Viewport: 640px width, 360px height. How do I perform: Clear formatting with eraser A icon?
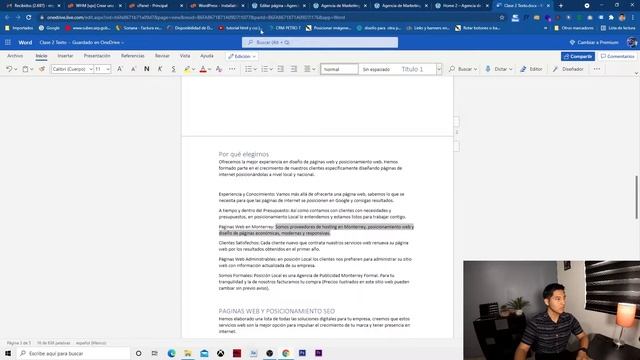point(219,69)
